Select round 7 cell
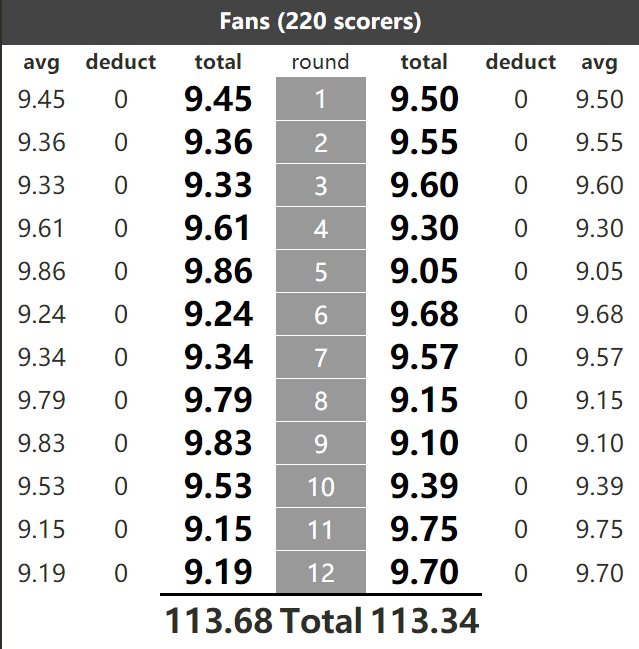Screen dimensions: 639x649 [321, 357]
